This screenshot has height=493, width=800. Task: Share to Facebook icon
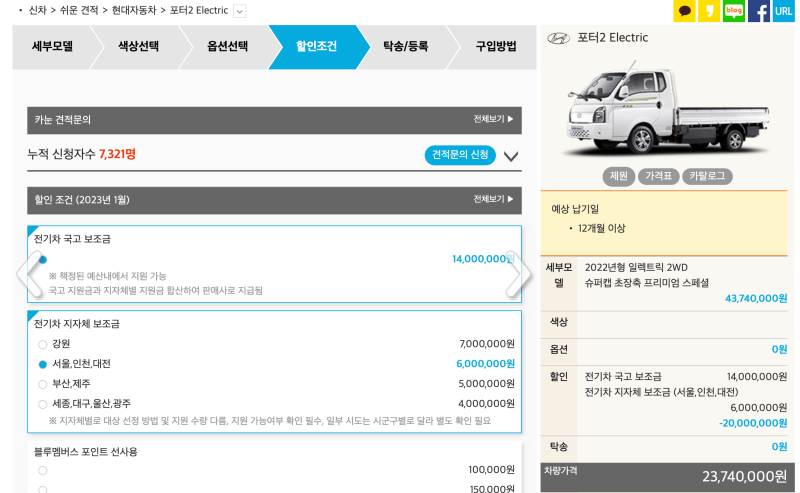[x=759, y=11]
